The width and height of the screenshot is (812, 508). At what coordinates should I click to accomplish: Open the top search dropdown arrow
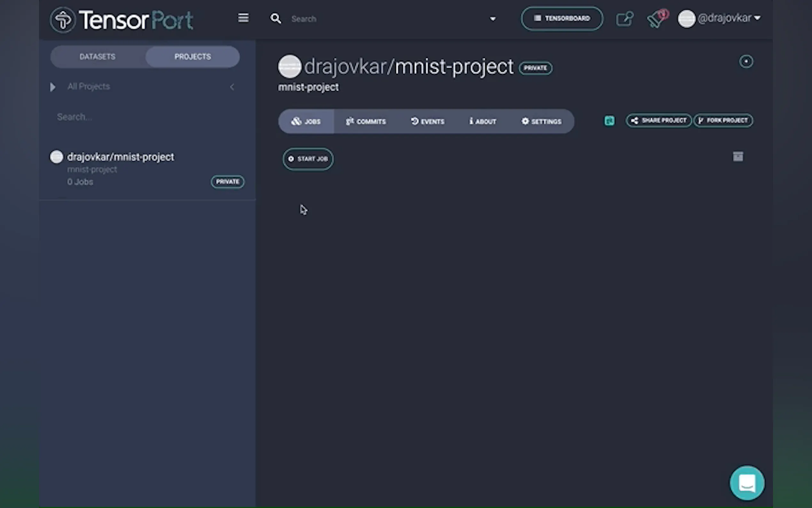493,19
